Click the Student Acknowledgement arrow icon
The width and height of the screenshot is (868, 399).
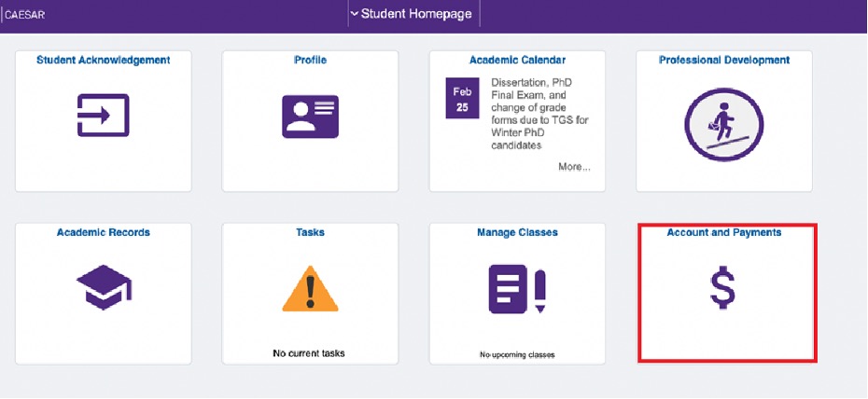(x=103, y=116)
